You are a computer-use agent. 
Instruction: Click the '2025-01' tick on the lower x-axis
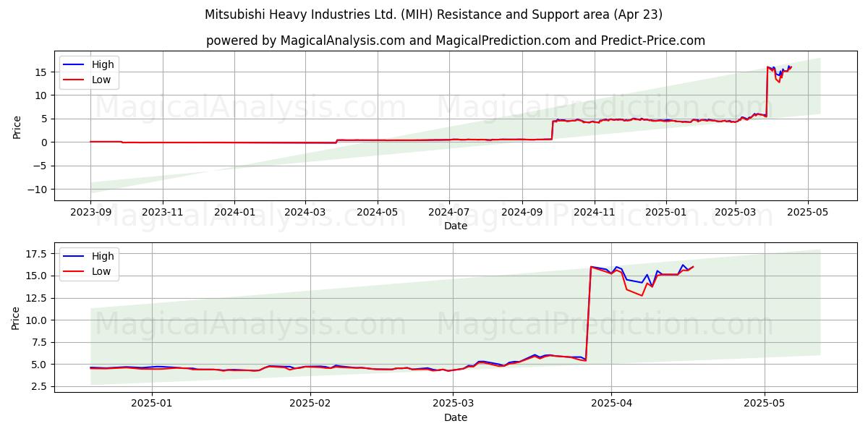coord(153,404)
